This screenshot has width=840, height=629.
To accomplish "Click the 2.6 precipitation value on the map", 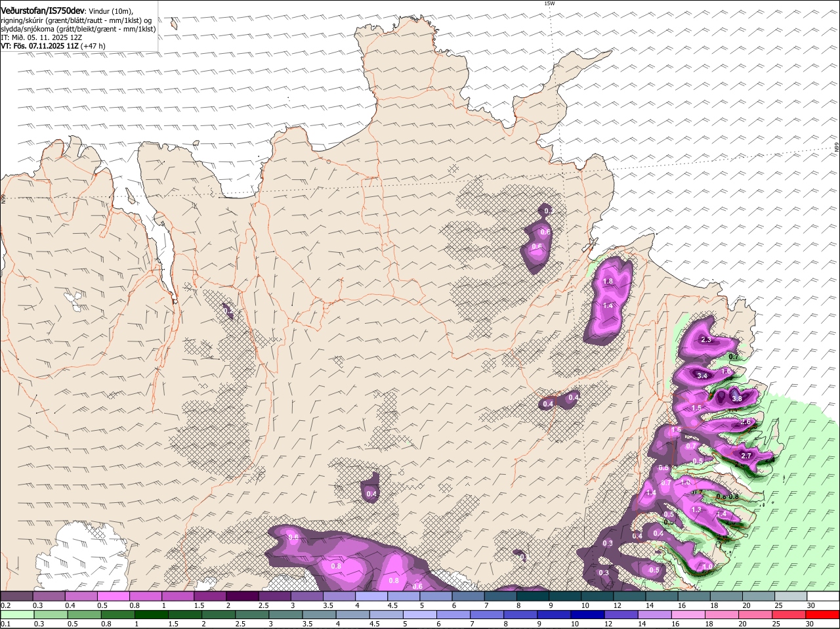I will tap(745, 422).
